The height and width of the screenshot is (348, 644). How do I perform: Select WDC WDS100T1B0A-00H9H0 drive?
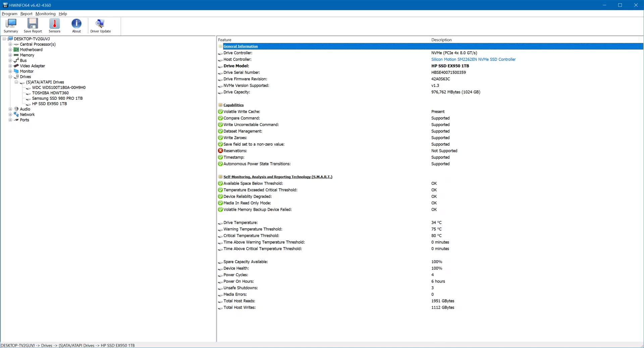coord(59,88)
